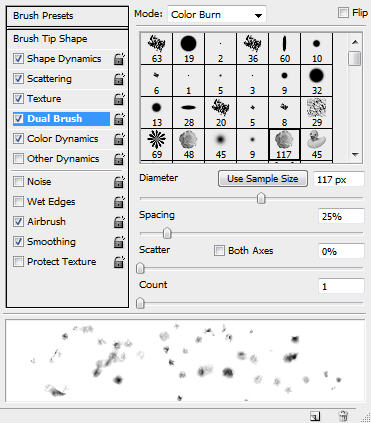The width and height of the screenshot is (371, 423).
Task: Enable the Other Dynamics checkbox
Action: [x=18, y=159]
